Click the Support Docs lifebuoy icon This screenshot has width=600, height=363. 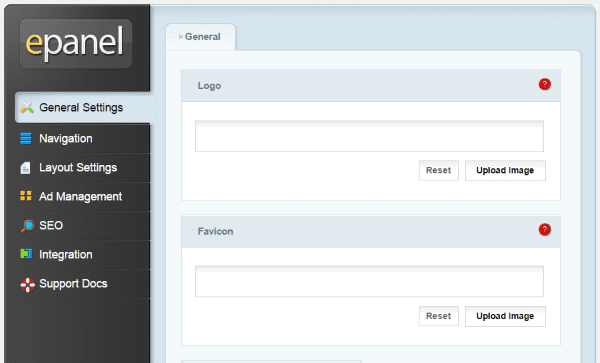click(28, 285)
